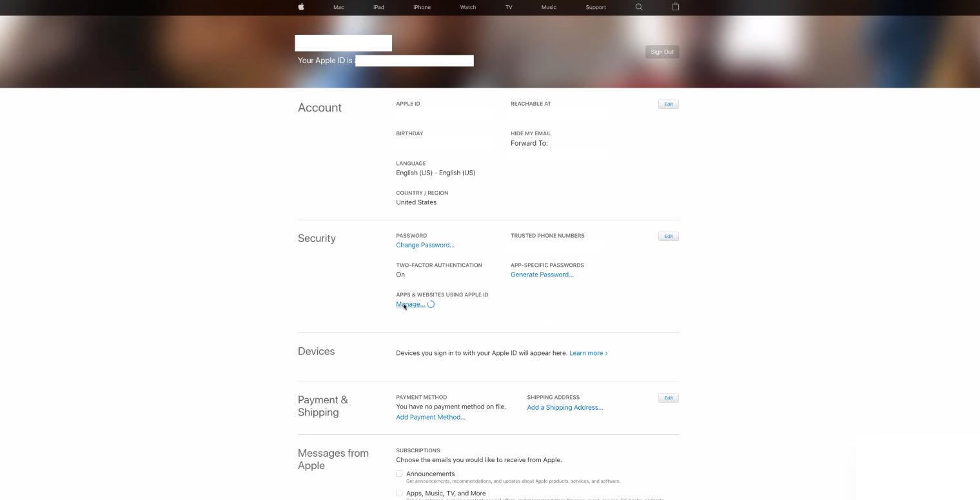Screen dimensions: 980x500
Task: Select the Devices section heading
Action: [316, 351]
